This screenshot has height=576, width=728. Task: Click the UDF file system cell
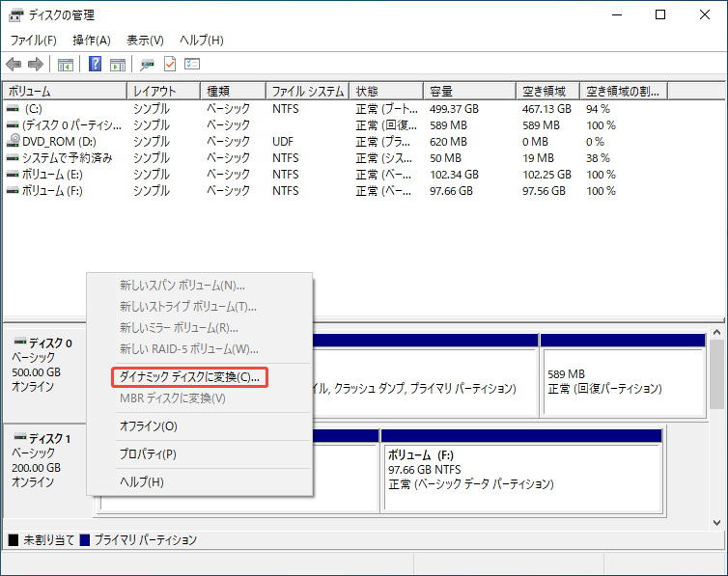coord(283,142)
